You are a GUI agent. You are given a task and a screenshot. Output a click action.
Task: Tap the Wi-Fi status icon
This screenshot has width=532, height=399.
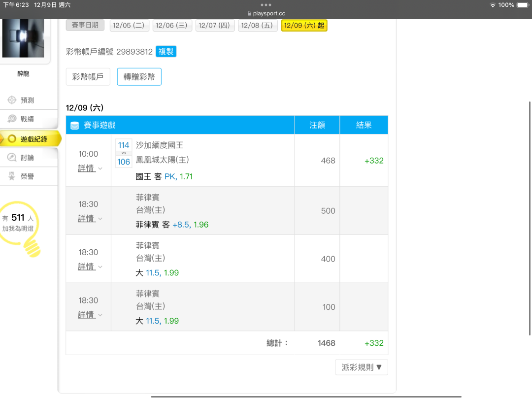pyautogui.click(x=492, y=5)
